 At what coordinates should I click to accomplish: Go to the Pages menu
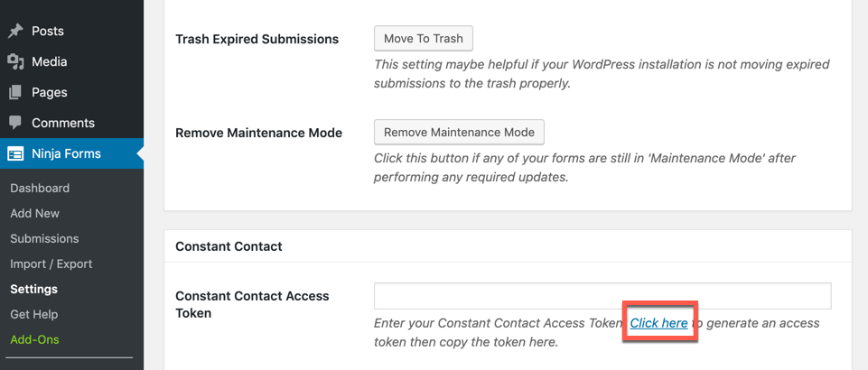click(x=50, y=92)
